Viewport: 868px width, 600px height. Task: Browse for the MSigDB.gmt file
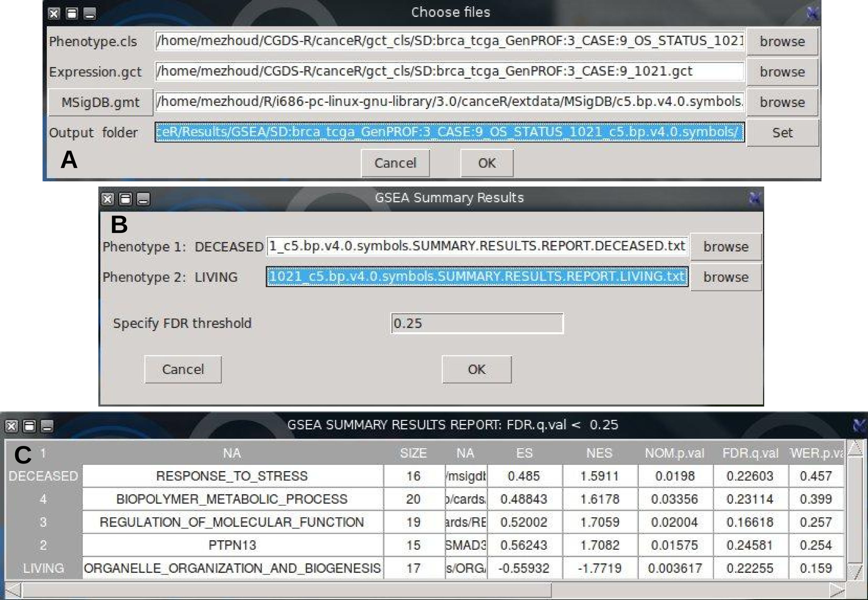coord(782,102)
